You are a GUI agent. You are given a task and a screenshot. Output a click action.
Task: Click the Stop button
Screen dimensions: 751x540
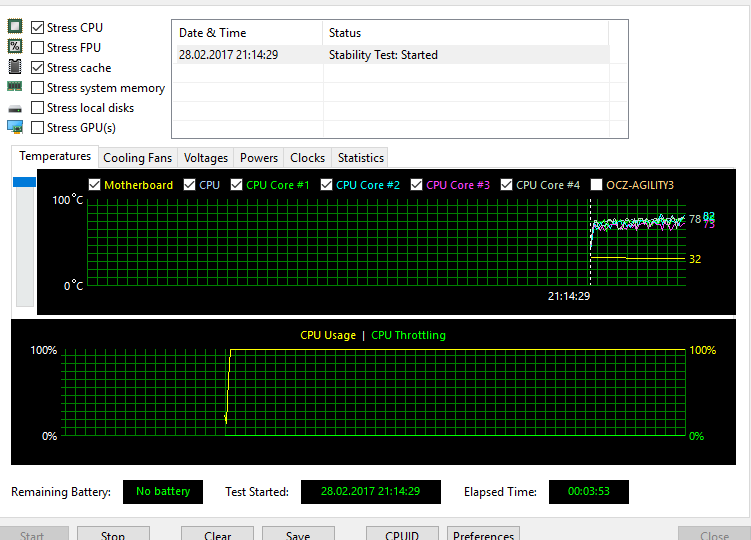click(x=113, y=533)
